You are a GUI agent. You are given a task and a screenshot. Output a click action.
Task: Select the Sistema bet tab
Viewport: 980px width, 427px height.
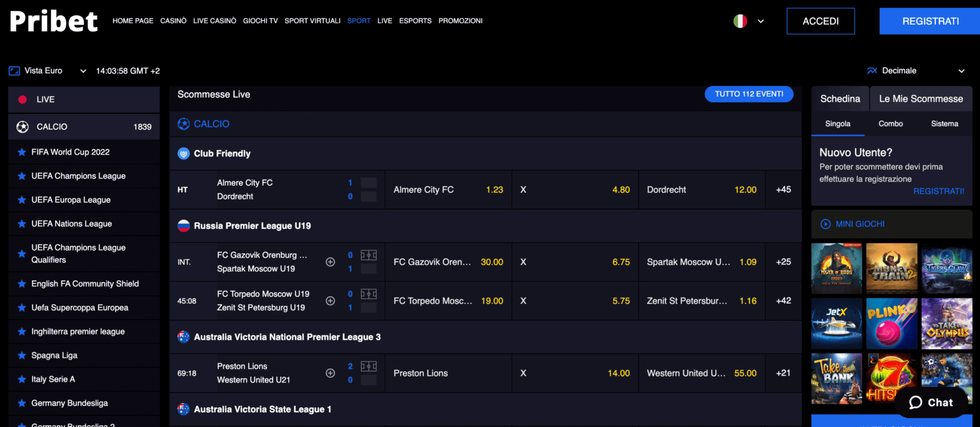tap(945, 124)
